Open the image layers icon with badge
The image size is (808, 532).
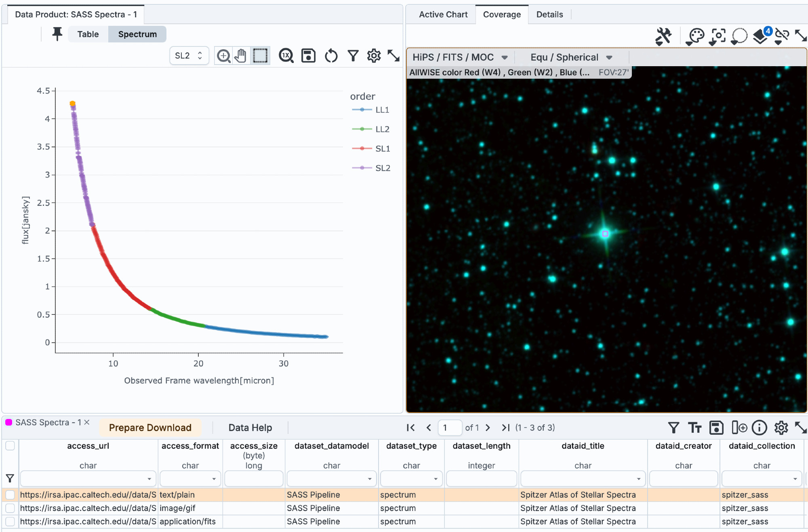[x=761, y=36]
